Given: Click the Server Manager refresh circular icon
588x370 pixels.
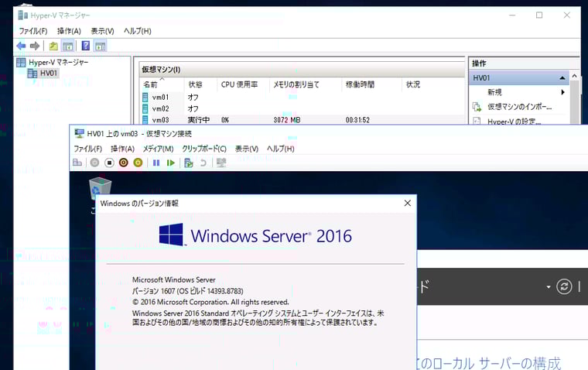Looking at the screenshot, I should coord(564,286).
